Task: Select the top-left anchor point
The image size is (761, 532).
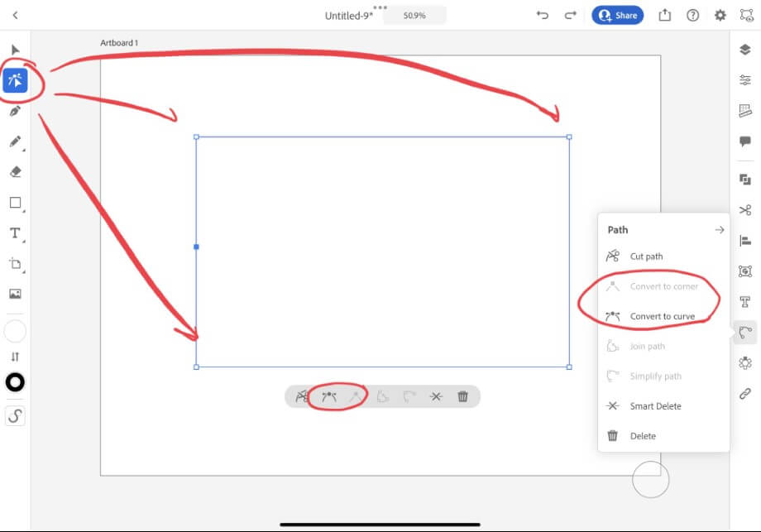Action: click(196, 137)
